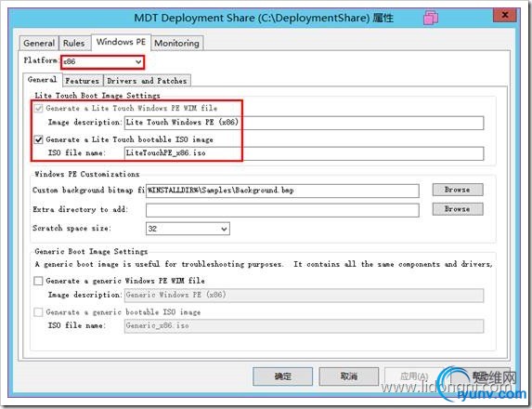Screen dimensions: 532x409
Task: Click the Windows PE Customizations group label
Action: coord(87,174)
